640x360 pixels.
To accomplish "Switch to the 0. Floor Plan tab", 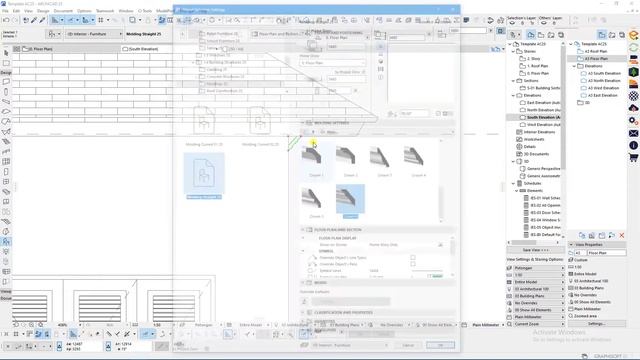I will click(67, 49).
